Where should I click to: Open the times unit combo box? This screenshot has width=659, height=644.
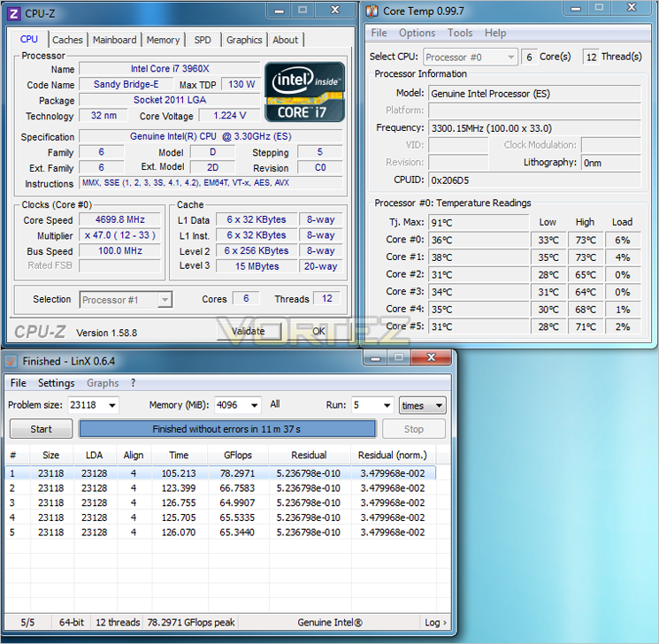pyautogui.click(x=423, y=405)
